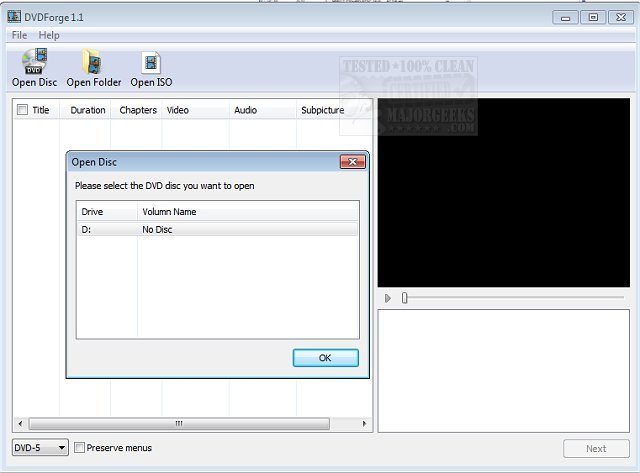Screen dimensions: 640x473
Task: Minimize the DVDForge window
Action: pyautogui.click(x=565, y=18)
